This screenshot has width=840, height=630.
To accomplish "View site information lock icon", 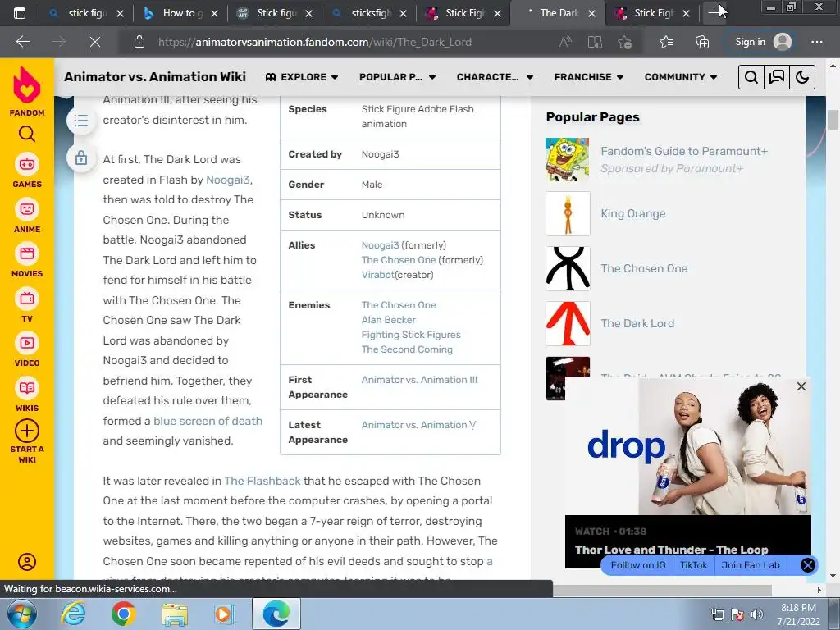I will (x=139, y=42).
